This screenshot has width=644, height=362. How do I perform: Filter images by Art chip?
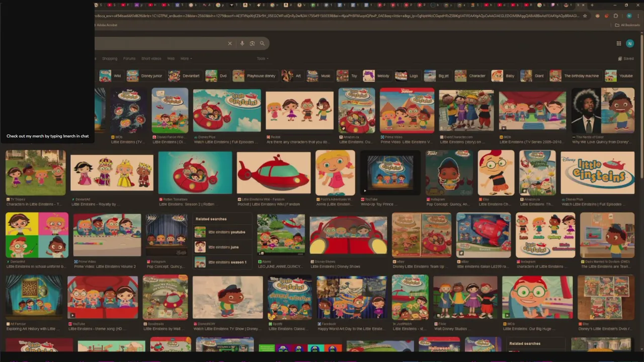pos(291,76)
